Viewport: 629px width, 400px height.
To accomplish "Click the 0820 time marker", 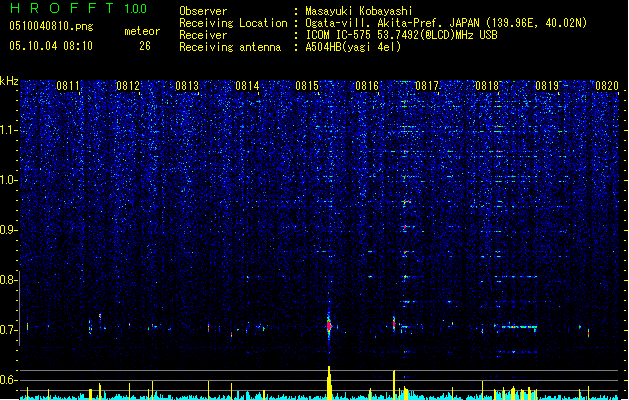I will pyautogui.click(x=607, y=86).
